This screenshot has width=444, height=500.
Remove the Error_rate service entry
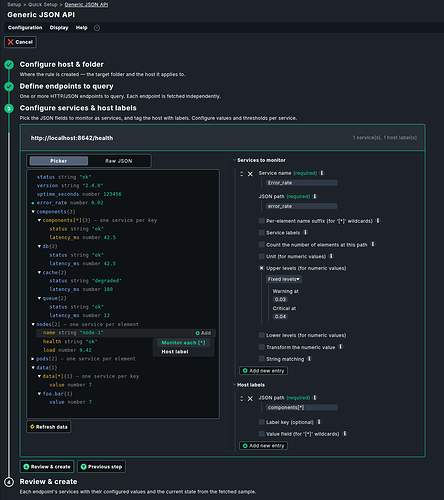250,174
